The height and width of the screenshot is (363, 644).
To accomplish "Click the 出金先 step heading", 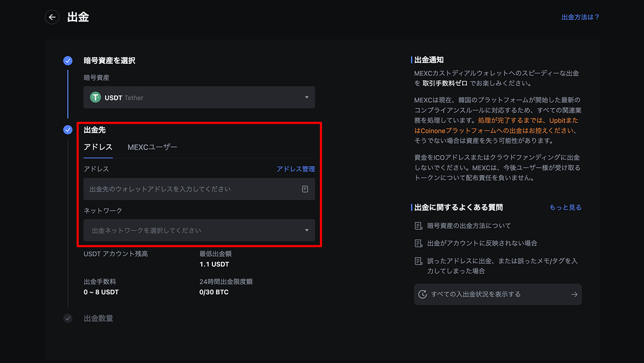I will tap(95, 130).
